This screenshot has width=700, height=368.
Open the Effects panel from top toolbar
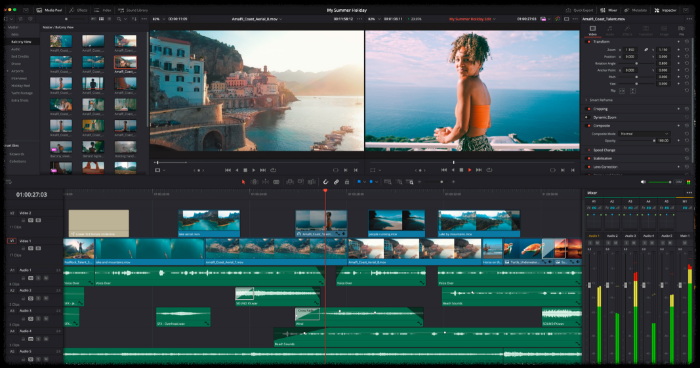(77, 10)
